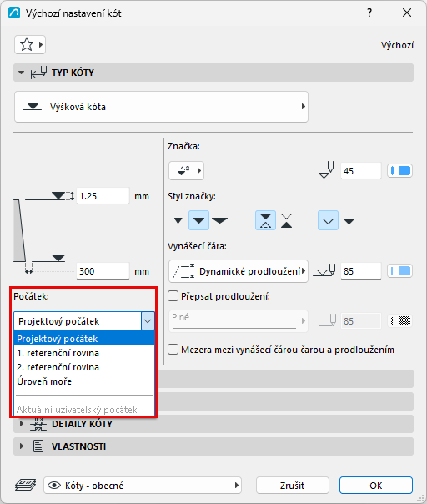The height and width of the screenshot is (504, 427).
Task: Enable the Přepsat prodloužení checkbox
Action: [173, 296]
